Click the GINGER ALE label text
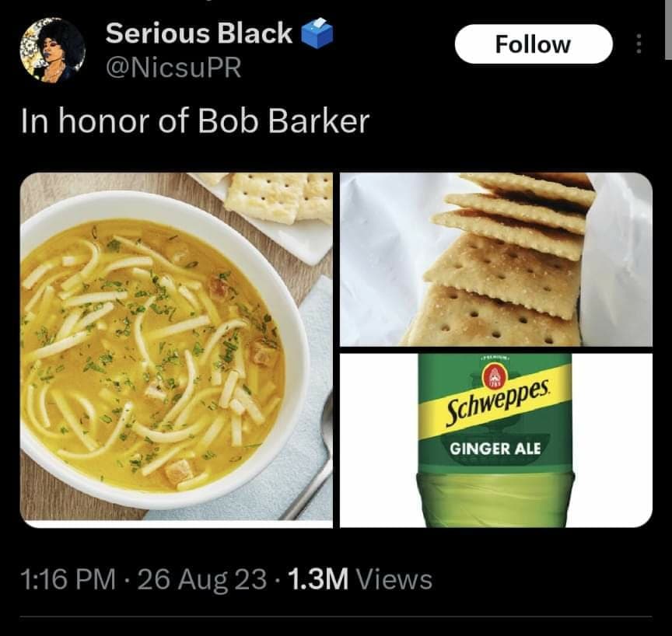The width and height of the screenshot is (672, 636). point(495,449)
